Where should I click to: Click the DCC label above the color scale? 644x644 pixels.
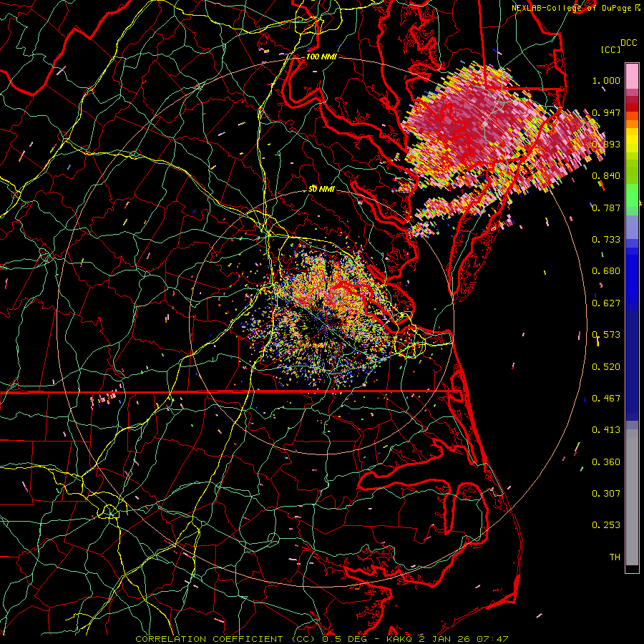pyautogui.click(x=628, y=43)
